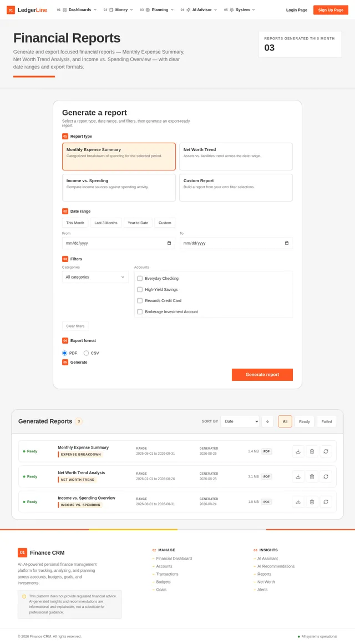Select CSV export format

86,353
